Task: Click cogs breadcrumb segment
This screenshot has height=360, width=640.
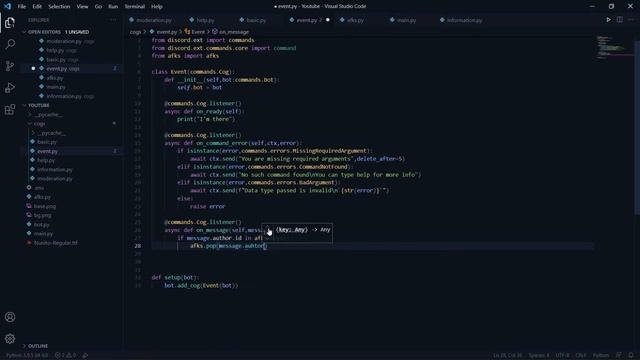Action: point(136,32)
